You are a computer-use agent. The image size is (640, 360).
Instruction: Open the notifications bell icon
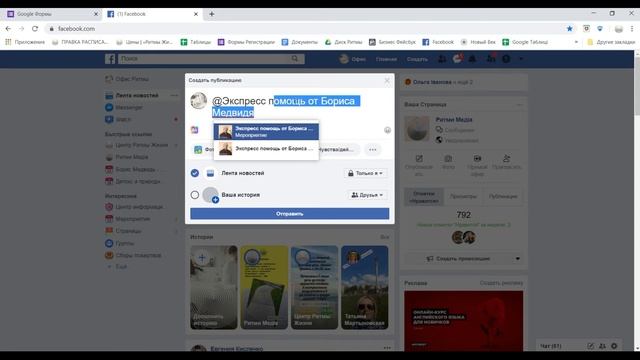pyautogui.click(x=472, y=59)
